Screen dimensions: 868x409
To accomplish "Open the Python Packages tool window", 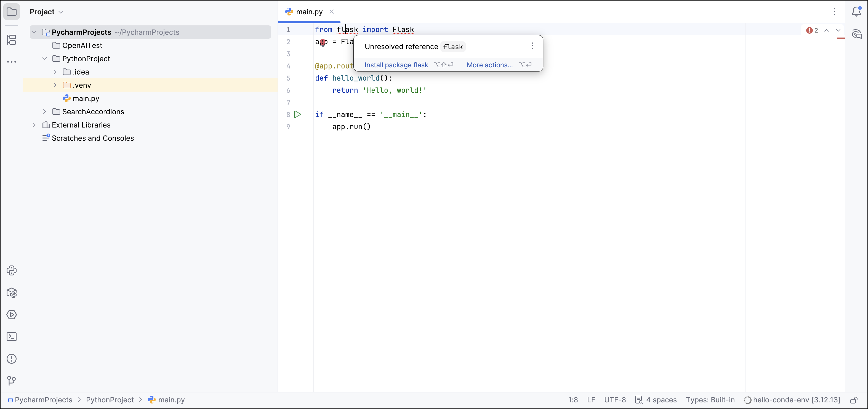I will [x=12, y=293].
